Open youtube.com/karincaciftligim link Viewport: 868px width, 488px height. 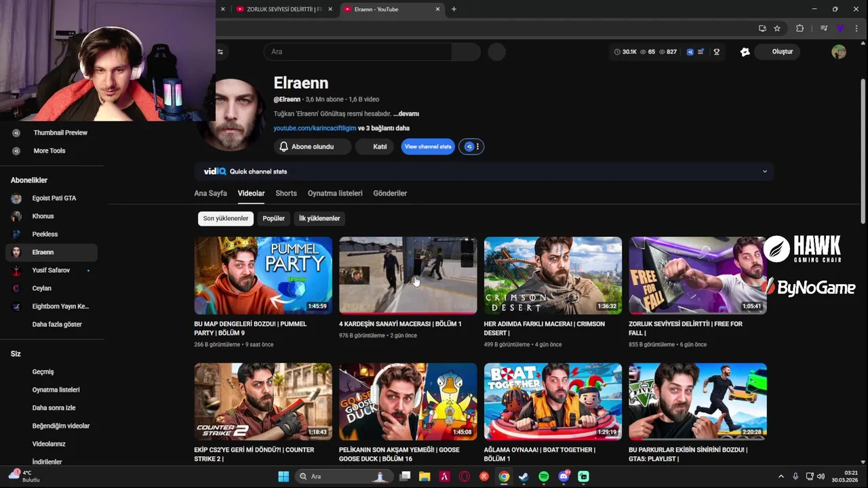coord(315,128)
